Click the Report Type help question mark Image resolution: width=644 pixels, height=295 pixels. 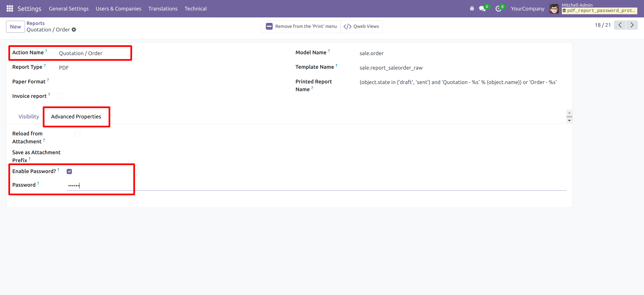pyautogui.click(x=45, y=65)
